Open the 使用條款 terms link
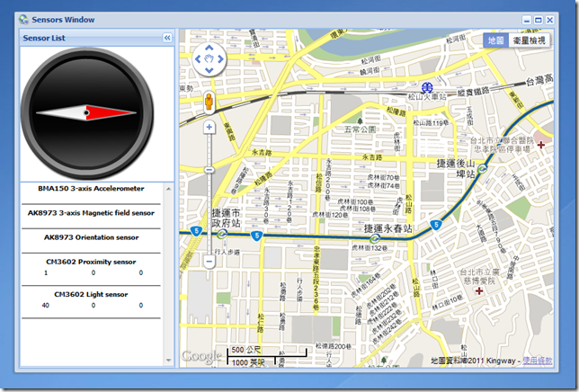579x392 pixels. 538,361
